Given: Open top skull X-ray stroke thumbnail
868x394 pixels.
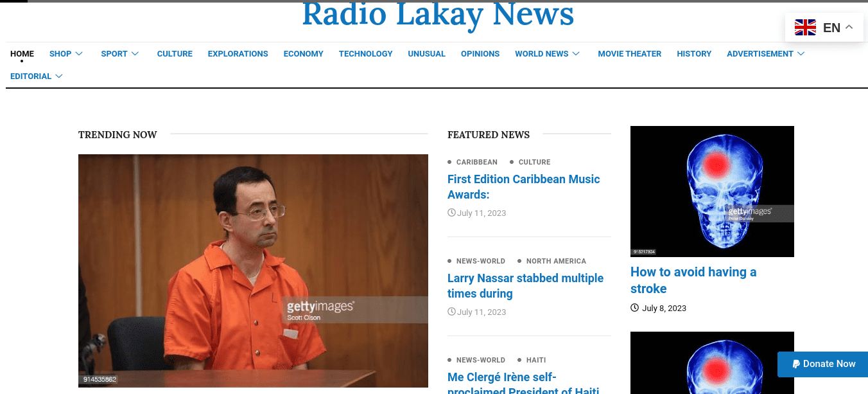Looking at the screenshot, I should pyautogui.click(x=712, y=192).
